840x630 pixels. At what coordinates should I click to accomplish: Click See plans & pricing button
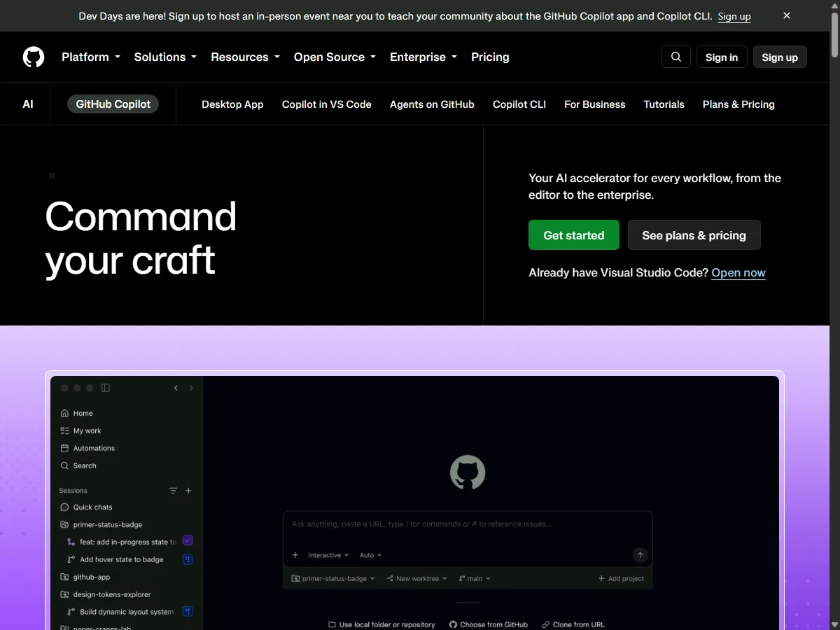(694, 235)
